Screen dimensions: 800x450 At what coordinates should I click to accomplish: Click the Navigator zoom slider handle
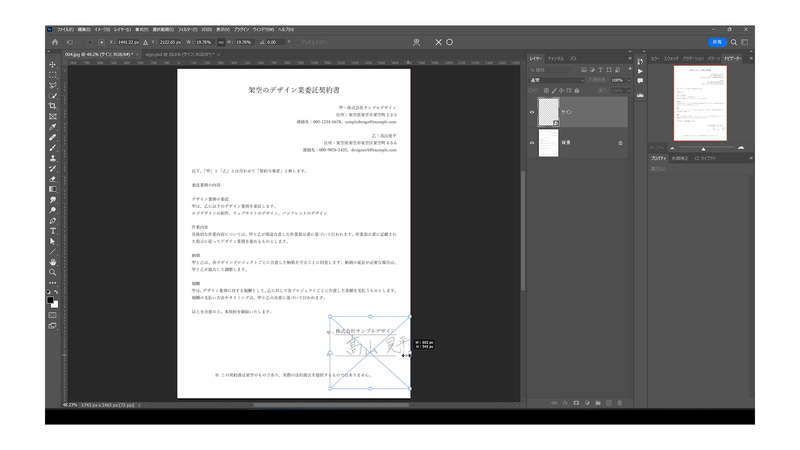pos(703,148)
